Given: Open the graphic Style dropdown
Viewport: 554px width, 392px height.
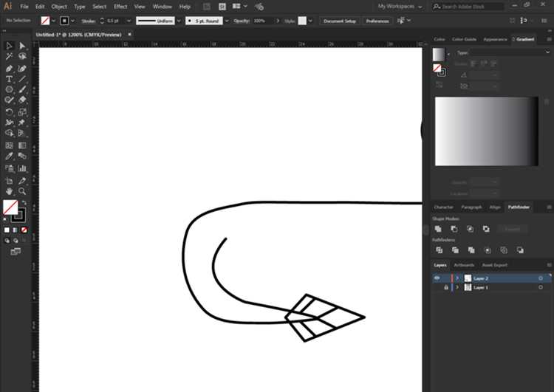Looking at the screenshot, I should (310, 21).
